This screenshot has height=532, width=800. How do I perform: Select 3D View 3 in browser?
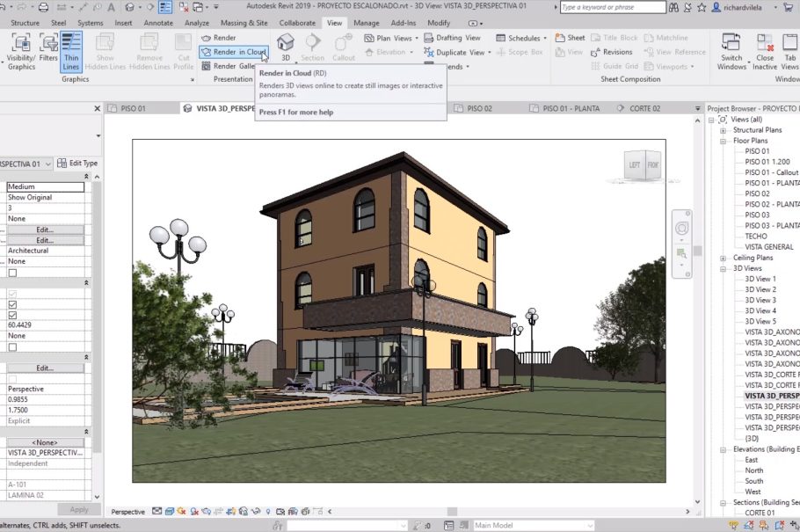(x=760, y=300)
